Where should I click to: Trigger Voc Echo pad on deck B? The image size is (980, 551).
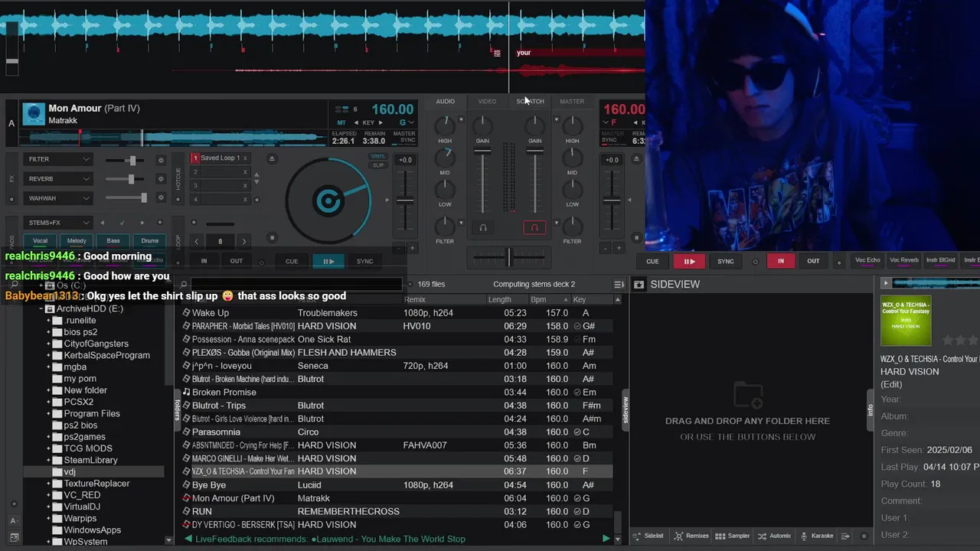coord(867,260)
